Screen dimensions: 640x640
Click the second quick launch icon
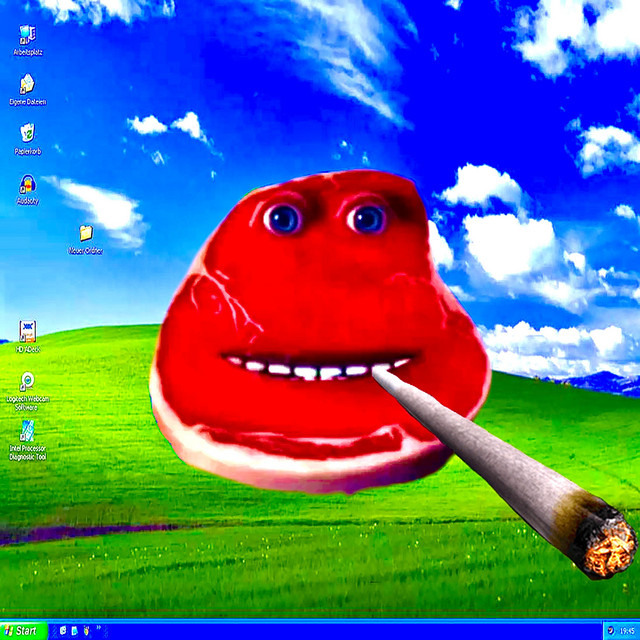[x=75, y=631]
